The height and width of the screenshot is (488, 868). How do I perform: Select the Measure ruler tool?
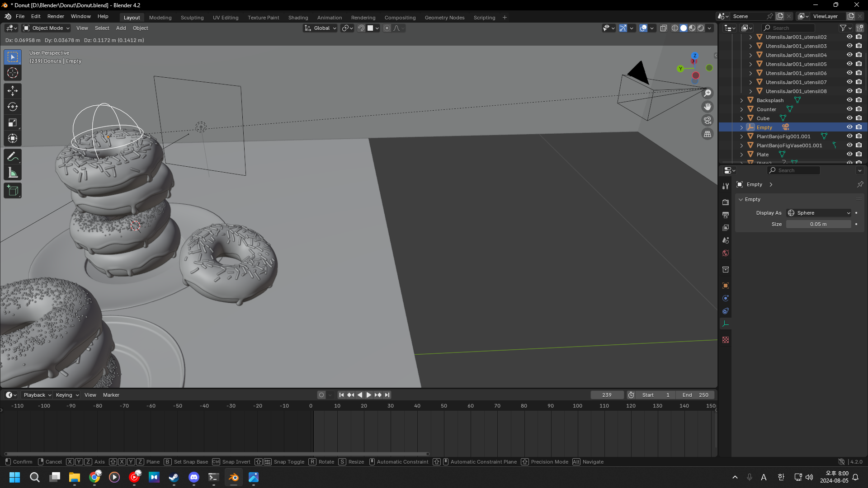pos(13,173)
